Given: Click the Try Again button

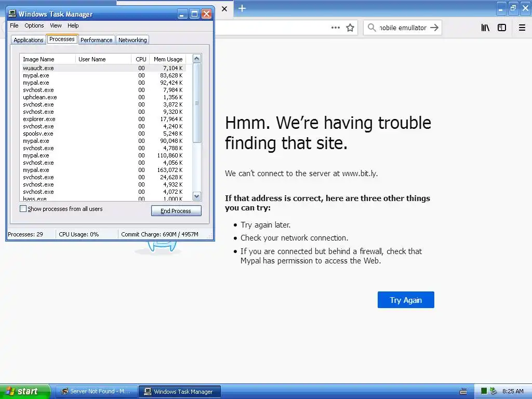Looking at the screenshot, I should point(406,300).
